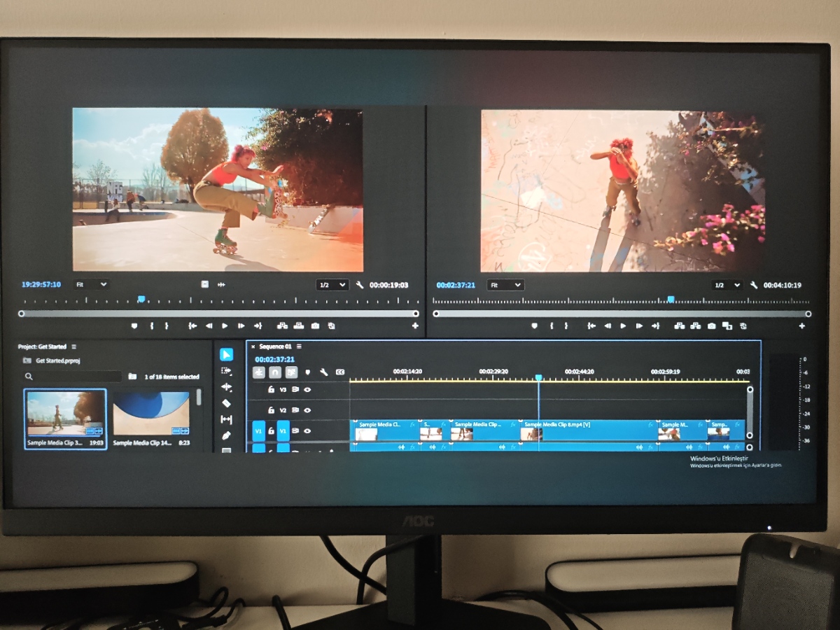Image resolution: width=840 pixels, height=630 pixels.
Task: Open timeline display settings wrench icon
Action: point(324,372)
